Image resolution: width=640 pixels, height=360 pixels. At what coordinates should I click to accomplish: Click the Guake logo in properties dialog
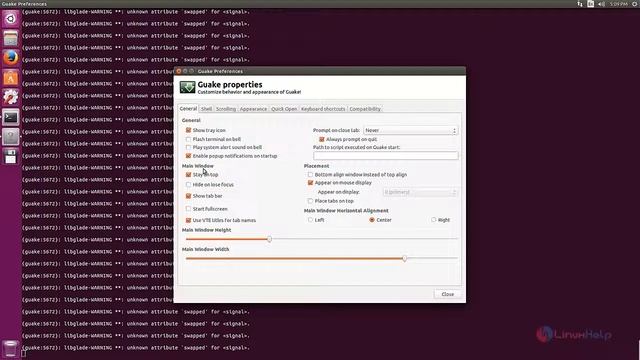point(187,87)
